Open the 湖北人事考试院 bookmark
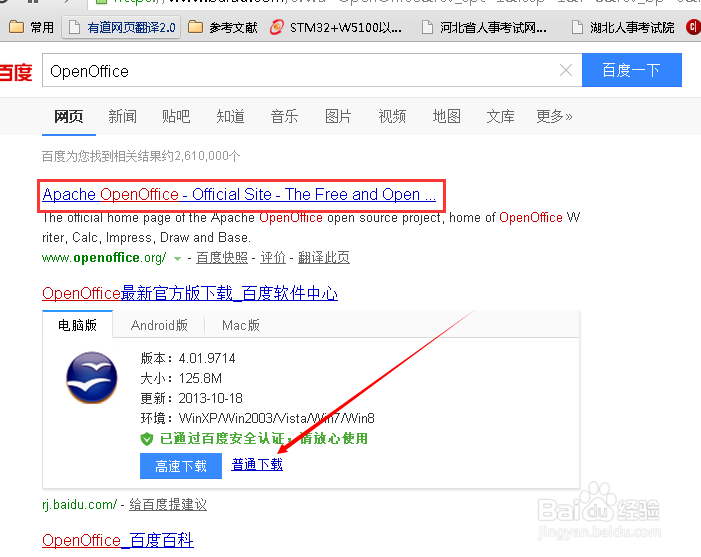Viewport: 701px width, 557px height. 623,28
